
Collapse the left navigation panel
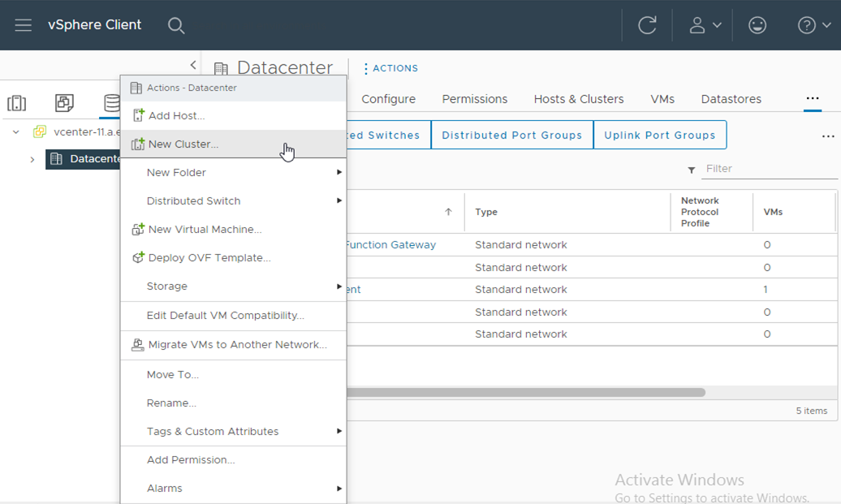193,65
